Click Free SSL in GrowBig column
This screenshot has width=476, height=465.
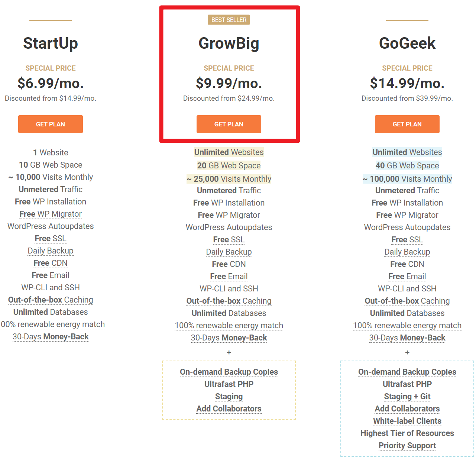coord(229,240)
